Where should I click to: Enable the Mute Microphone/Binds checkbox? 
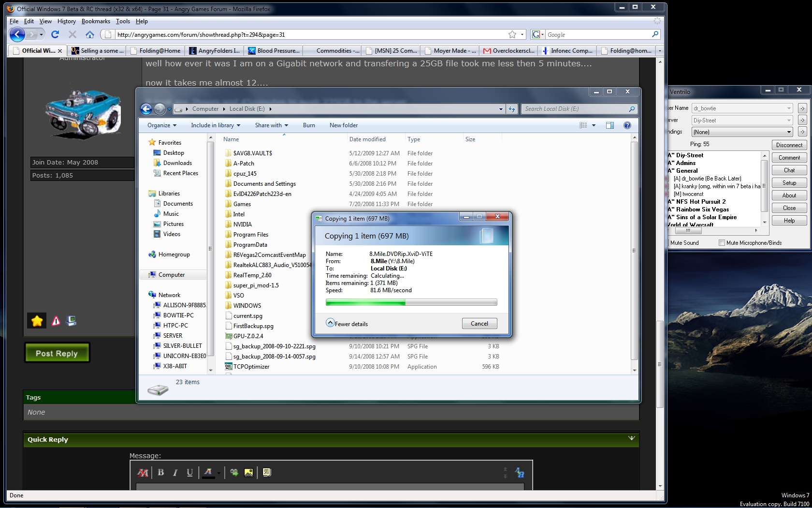pyautogui.click(x=722, y=243)
